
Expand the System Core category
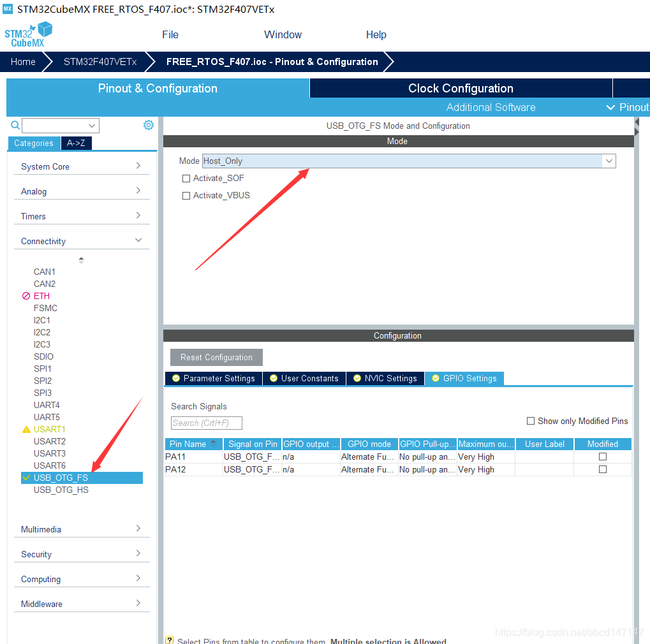pos(82,166)
